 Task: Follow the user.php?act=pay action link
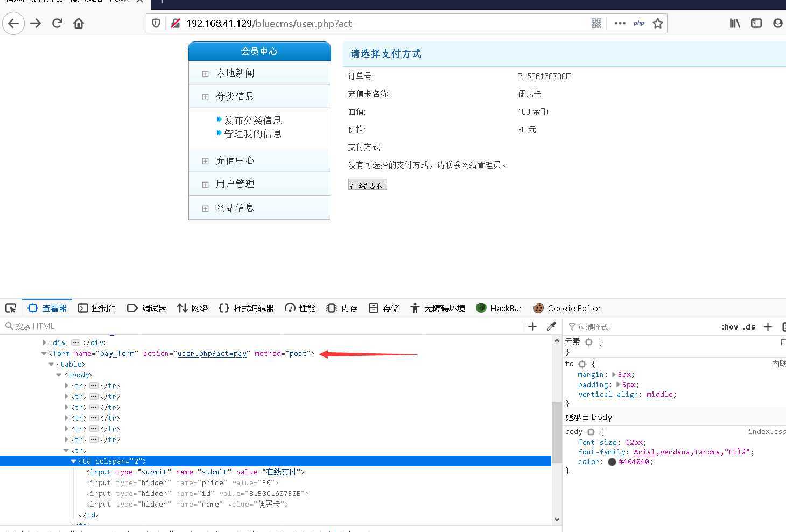pos(212,354)
